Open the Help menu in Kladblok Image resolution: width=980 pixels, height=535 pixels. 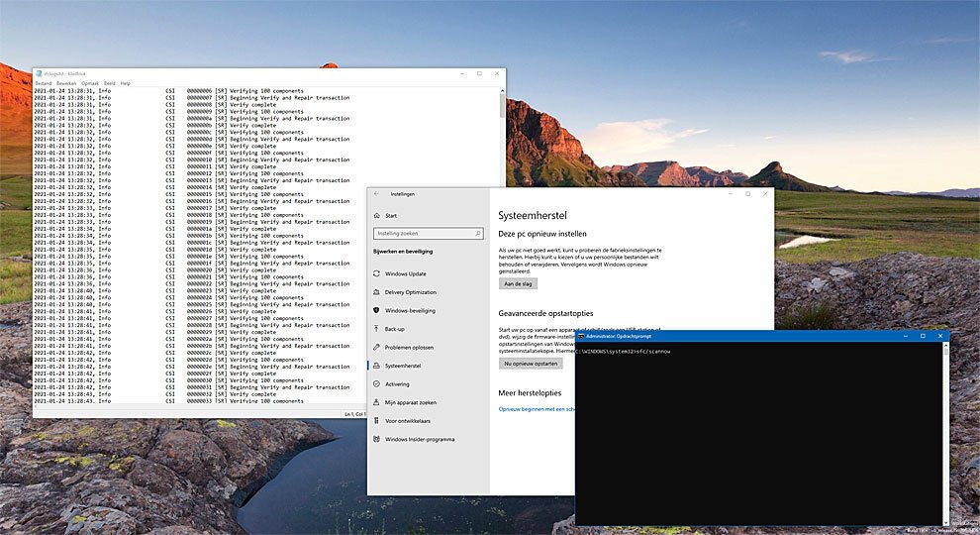click(125, 83)
